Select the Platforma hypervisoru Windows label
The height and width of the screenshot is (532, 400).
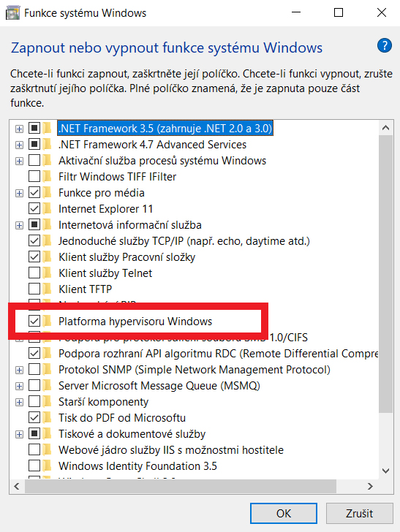[135, 321]
